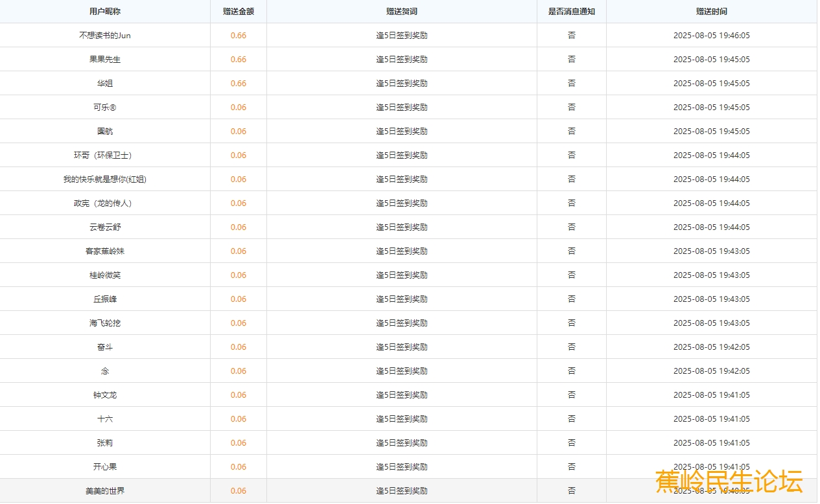Click the 0.06 amount in 丘振峰's row
Screen dimensions: 820x504
point(238,299)
